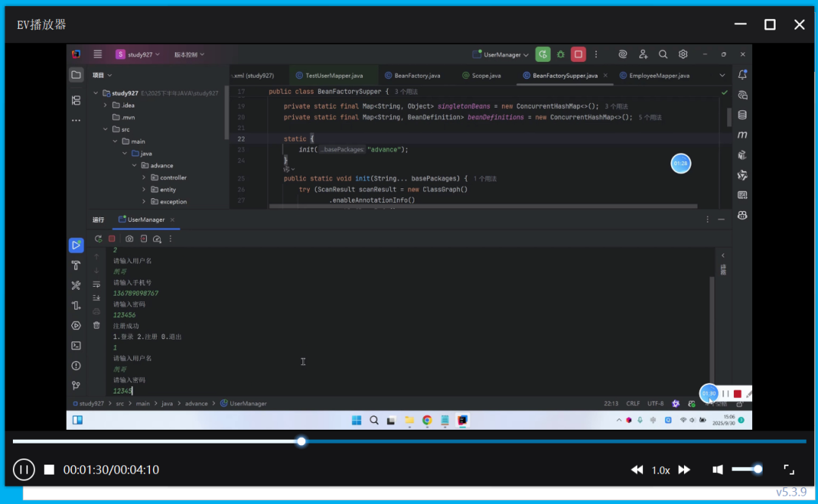Stop the video with the square button

coord(49,469)
